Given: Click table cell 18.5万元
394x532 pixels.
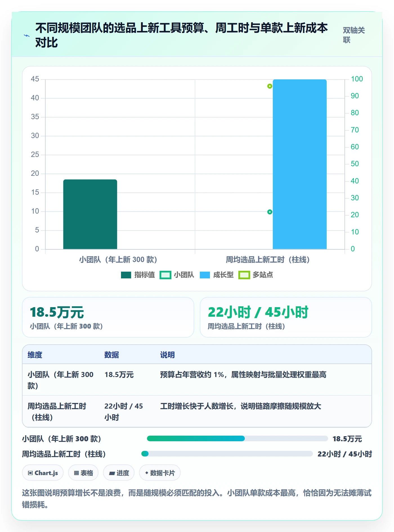Looking at the screenshot, I should [119, 375].
